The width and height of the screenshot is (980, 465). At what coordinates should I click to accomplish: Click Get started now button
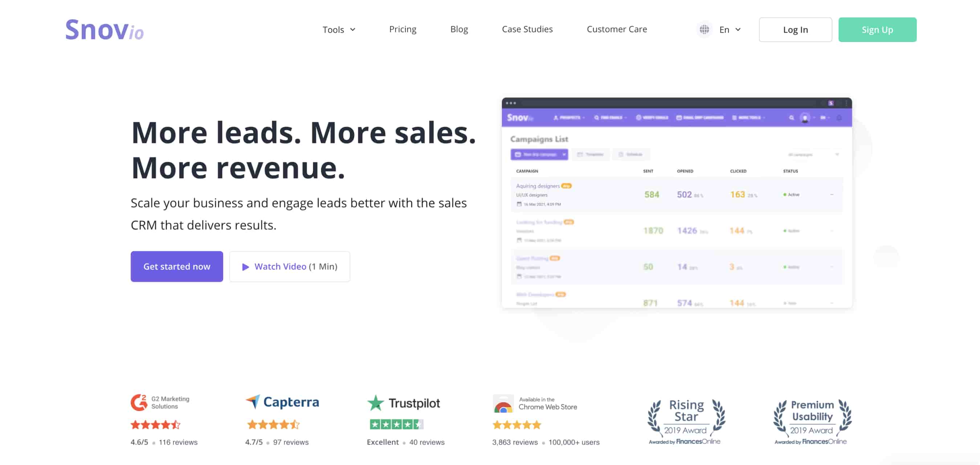[x=177, y=266]
